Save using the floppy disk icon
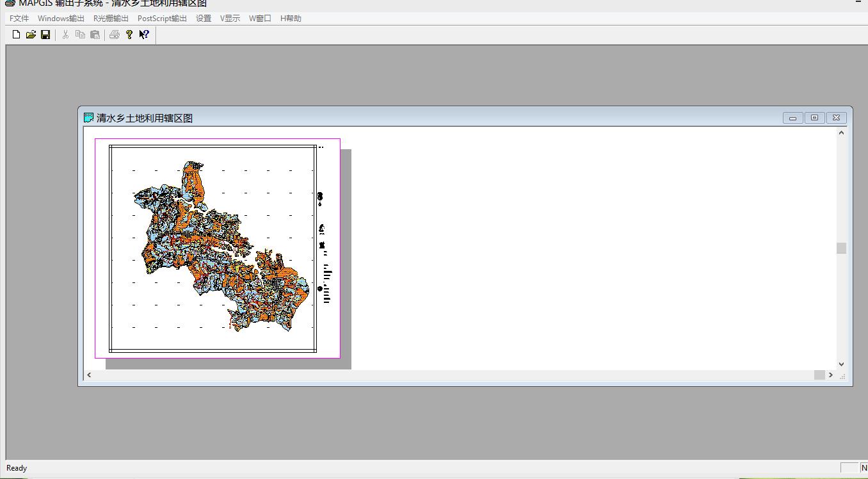Viewport: 868px width, 479px height. click(45, 35)
